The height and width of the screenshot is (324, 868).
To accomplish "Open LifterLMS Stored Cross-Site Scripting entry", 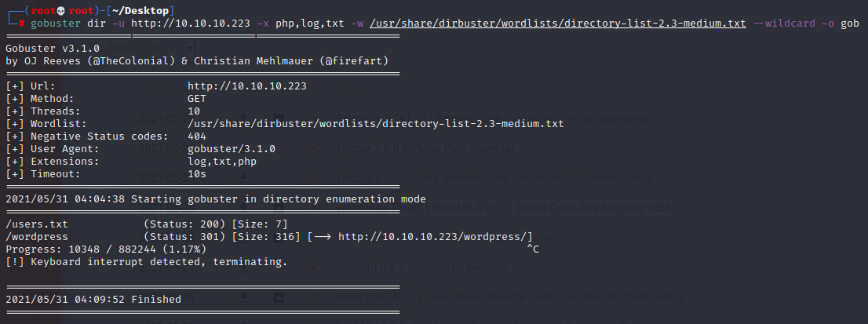I will 505,208.
